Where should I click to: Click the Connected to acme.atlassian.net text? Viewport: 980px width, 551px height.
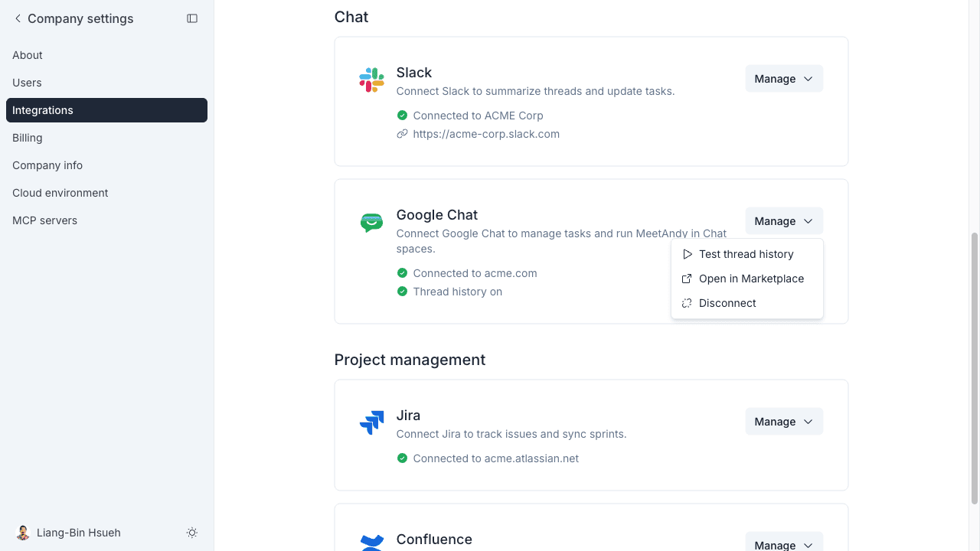coord(496,458)
